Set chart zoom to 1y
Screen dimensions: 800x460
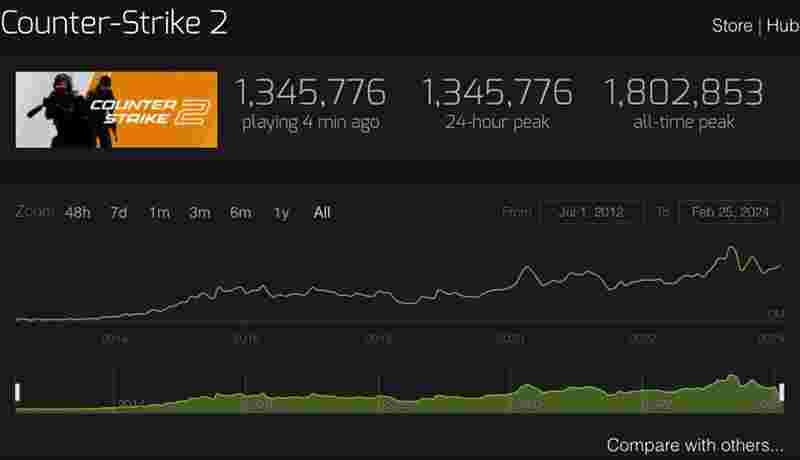click(281, 212)
